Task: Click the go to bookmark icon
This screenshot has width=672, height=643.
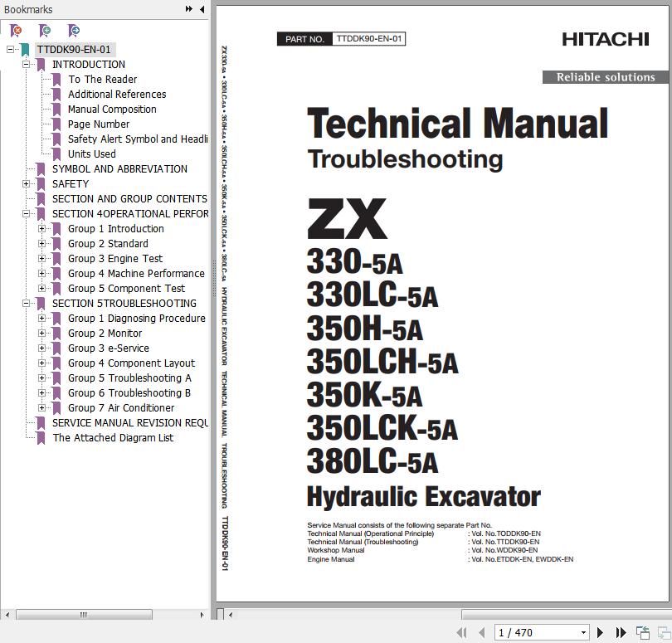Action: tap(74, 31)
